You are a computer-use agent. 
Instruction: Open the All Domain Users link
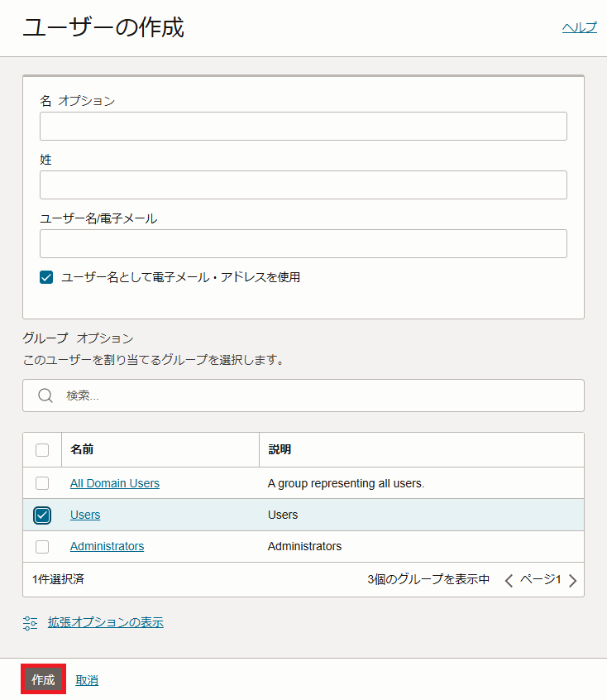[115, 483]
